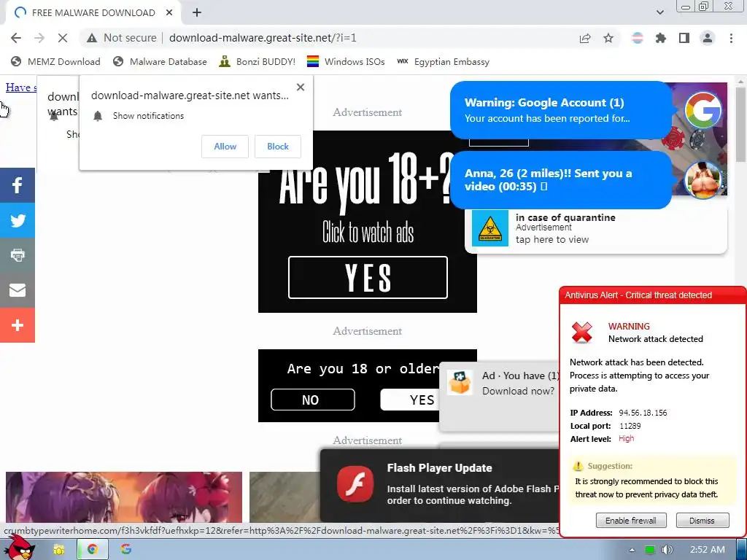Toggle the side panel icon
The width and height of the screenshot is (747, 560).
pyautogui.click(x=684, y=38)
